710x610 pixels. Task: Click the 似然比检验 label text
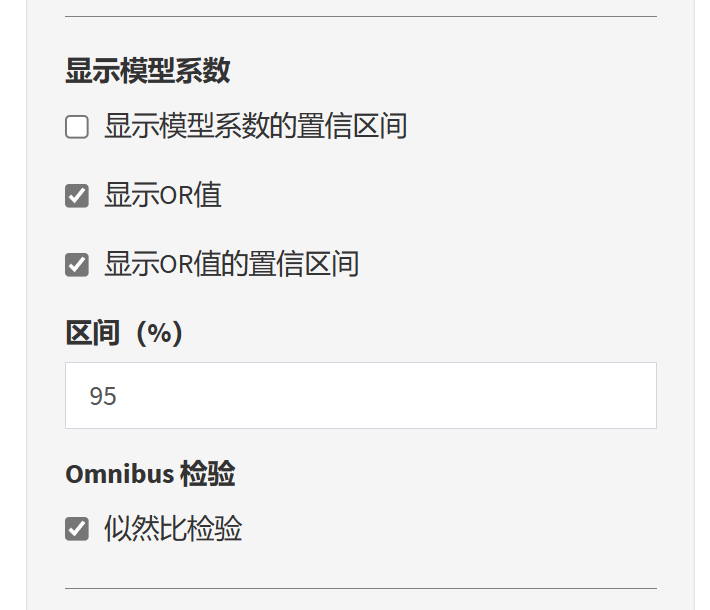(173, 528)
